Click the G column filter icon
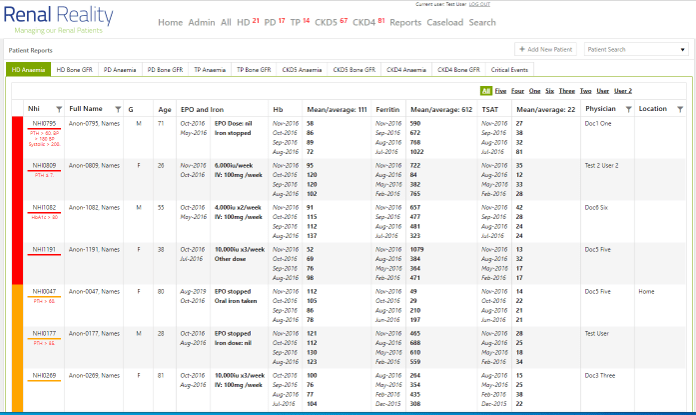The image size is (696, 415). click(146, 108)
